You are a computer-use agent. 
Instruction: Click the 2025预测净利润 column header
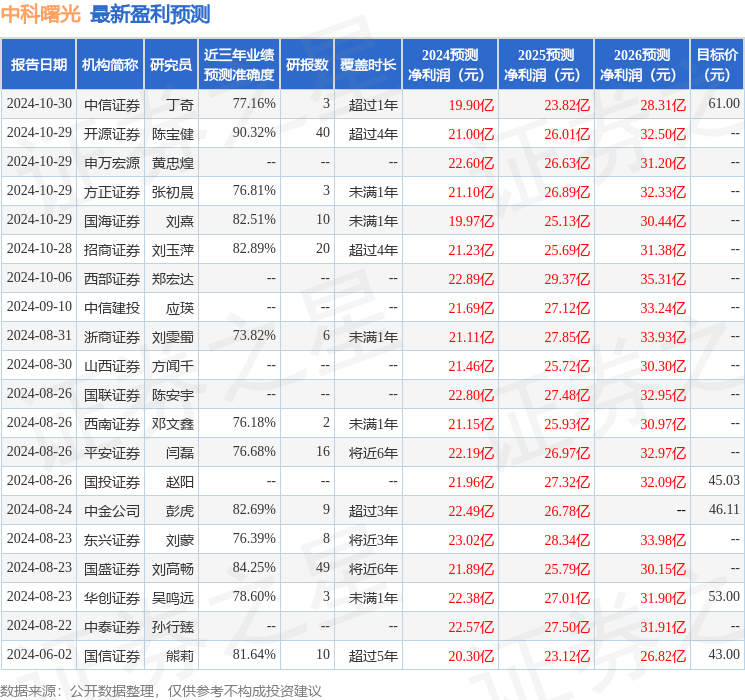pos(546,65)
